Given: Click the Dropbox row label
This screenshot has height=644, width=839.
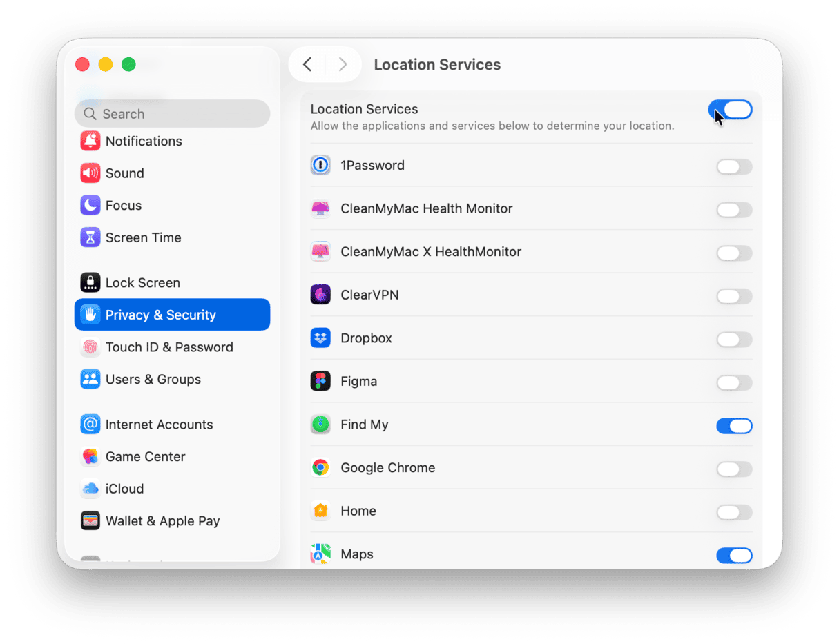Looking at the screenshot, I should [x=367, y=338].
